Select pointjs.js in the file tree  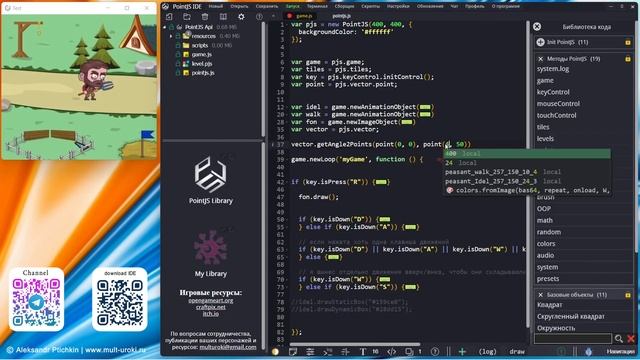point(203,73)
